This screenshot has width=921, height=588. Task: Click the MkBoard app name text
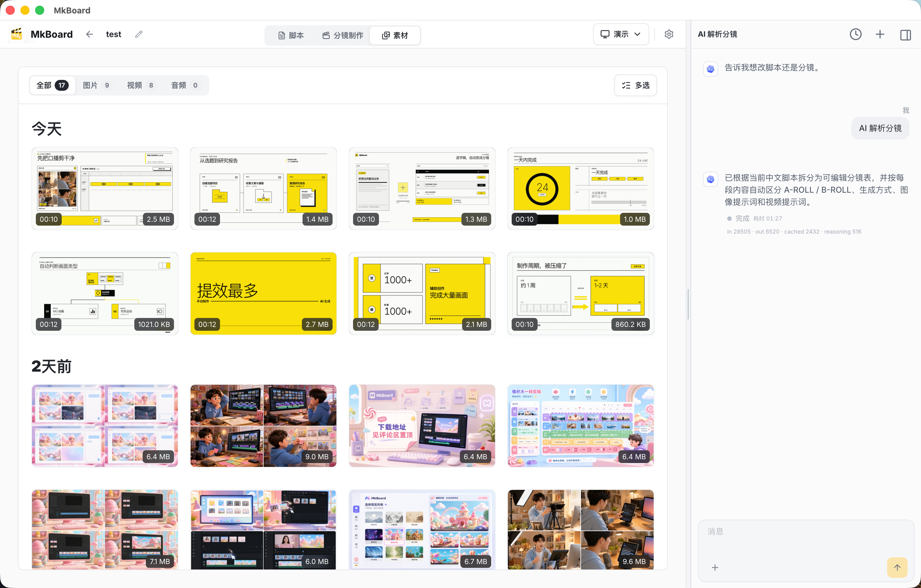pos(51,35)
